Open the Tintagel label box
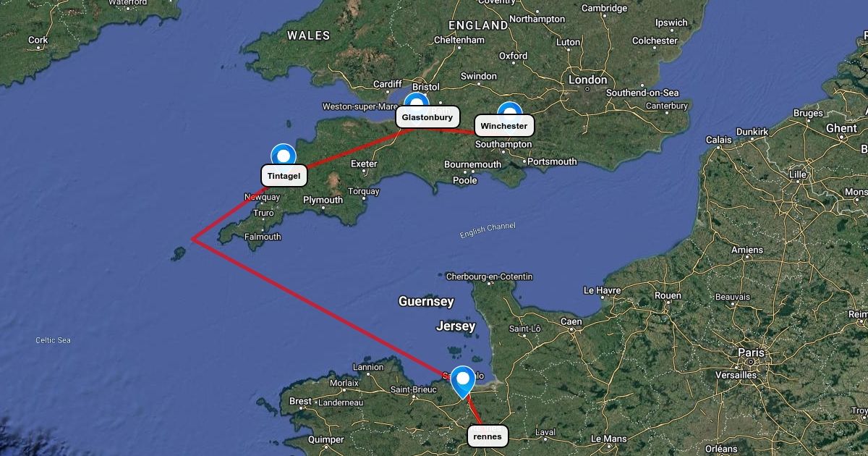This screenshot has width=868, height=456. (284, 175)
